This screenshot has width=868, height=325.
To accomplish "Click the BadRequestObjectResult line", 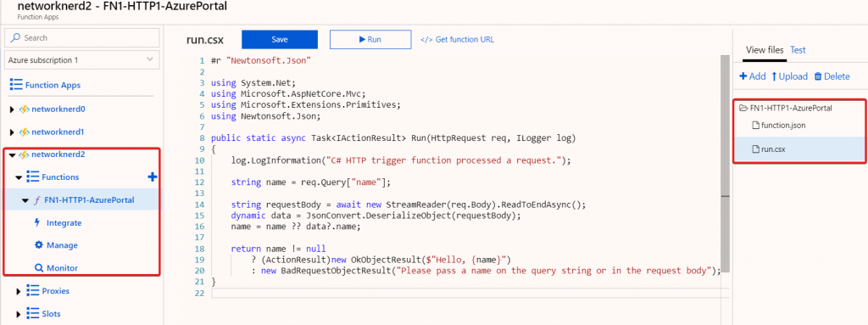I will pyautogui.click(x=486, y=271).
